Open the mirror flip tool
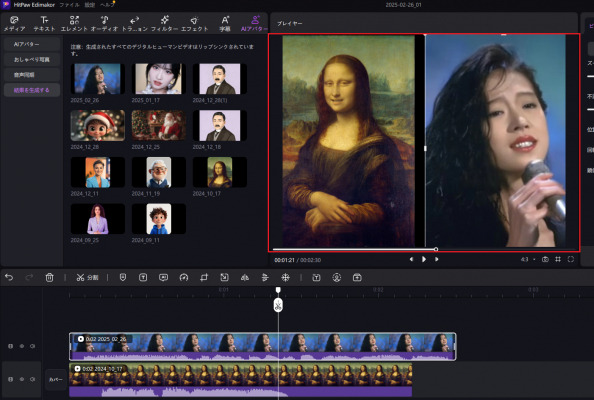 245,278
